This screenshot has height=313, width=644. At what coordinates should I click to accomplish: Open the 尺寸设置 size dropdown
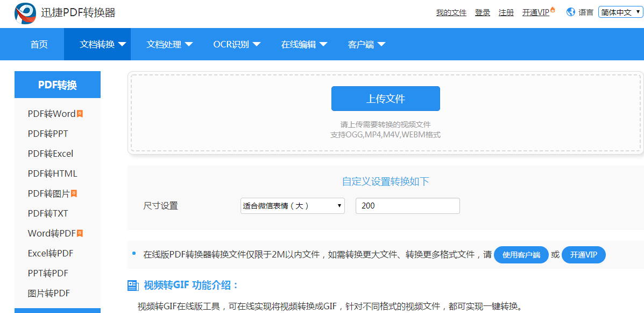click(x=292, y=206)
